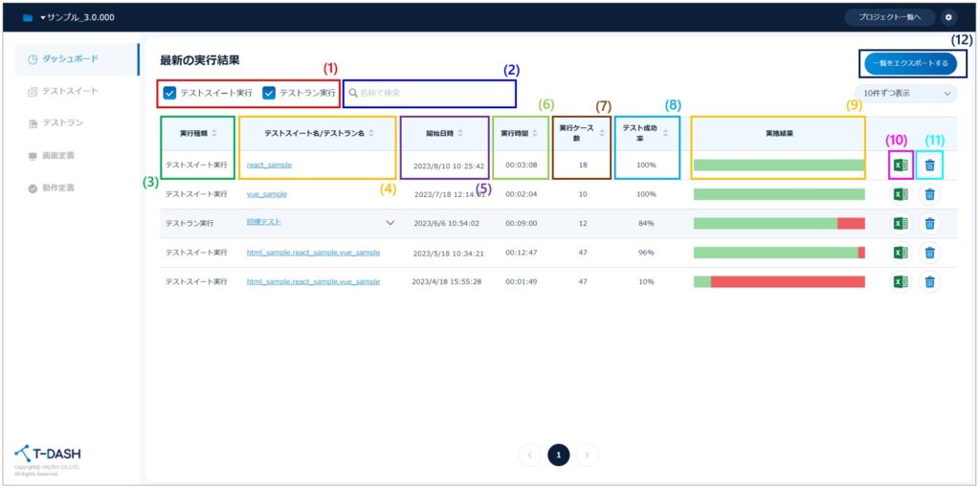Screen dimensions: 980x488
Task: Delete the react_sample execution result
Action: tap(929, 166)
